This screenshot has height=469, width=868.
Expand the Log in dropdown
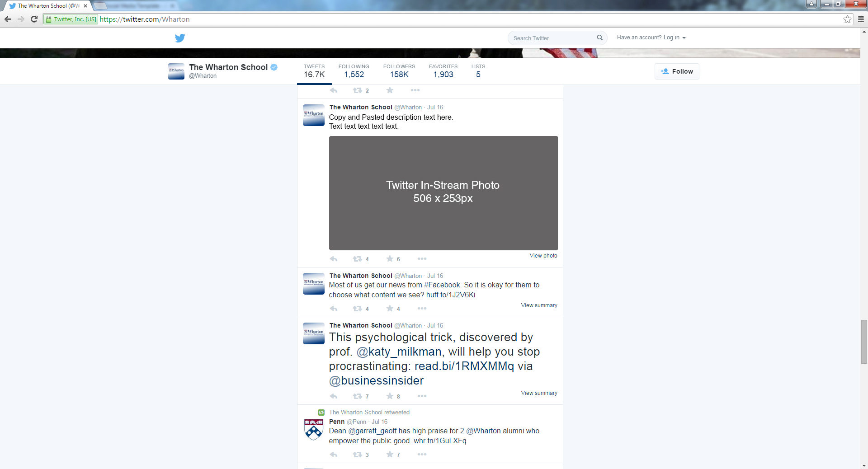tap(675, 38)
